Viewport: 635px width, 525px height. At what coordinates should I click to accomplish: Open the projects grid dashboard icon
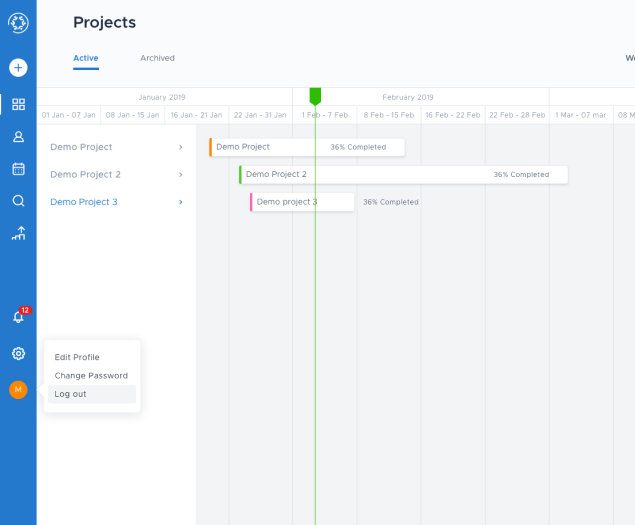click(18, 104)
